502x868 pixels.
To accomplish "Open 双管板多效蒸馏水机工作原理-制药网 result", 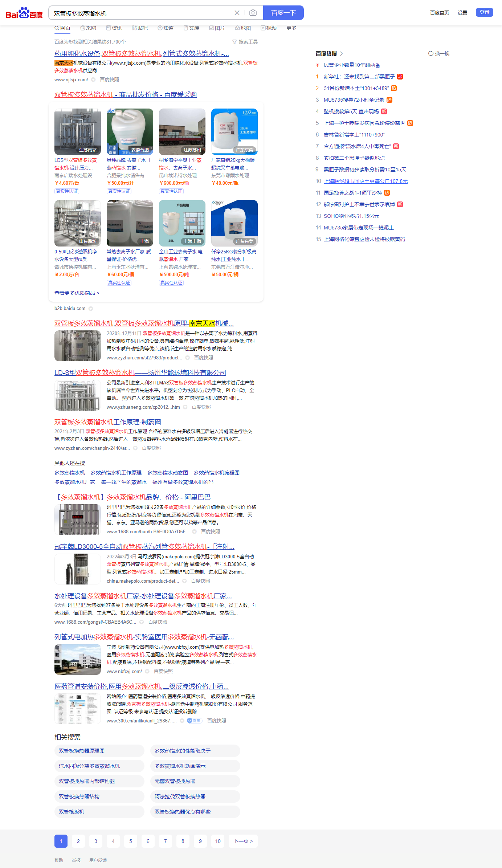I will 107,422.
